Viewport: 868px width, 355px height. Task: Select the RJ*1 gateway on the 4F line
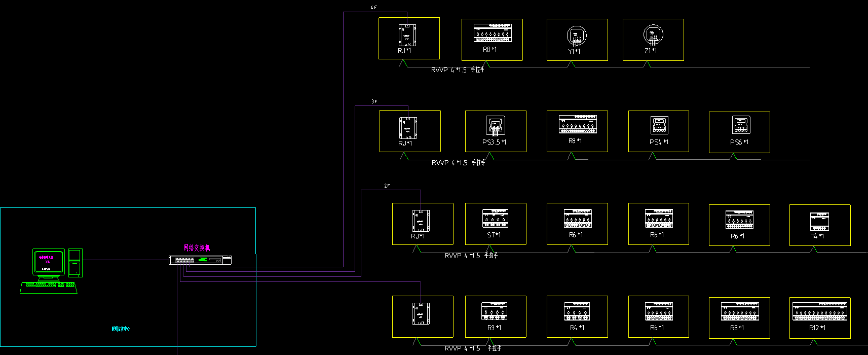[x=407, y=35]
